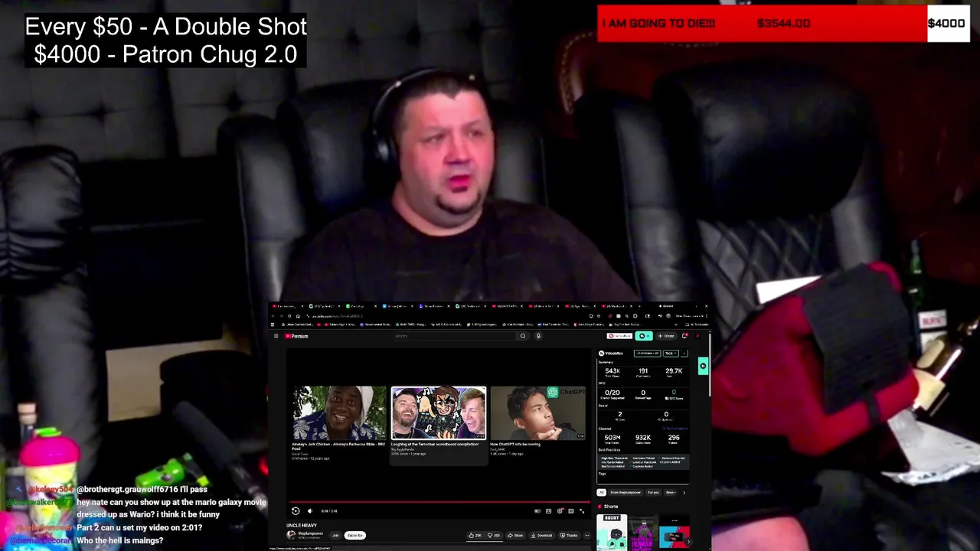Viewport: 980px width, 551px height.
Task: Click the Who the hell is mainge chat message
Action: [120, 540]
